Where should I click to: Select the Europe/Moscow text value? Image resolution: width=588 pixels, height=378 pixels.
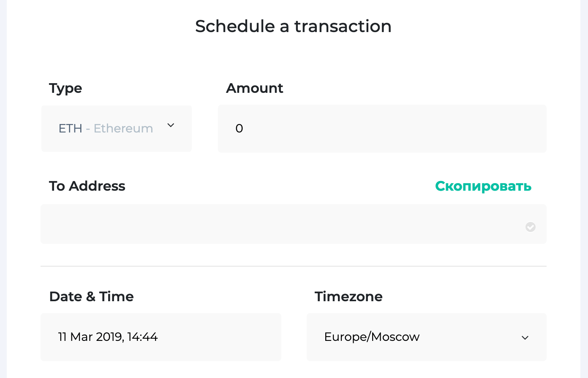[372, 337]
